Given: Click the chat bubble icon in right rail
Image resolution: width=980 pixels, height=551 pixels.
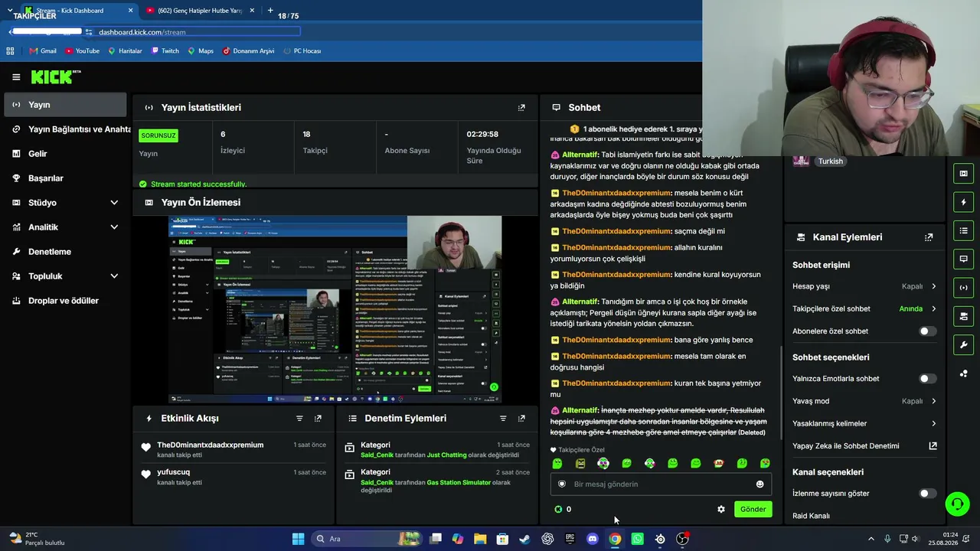Looking at the screenshot, I should [x=963, y=259].
